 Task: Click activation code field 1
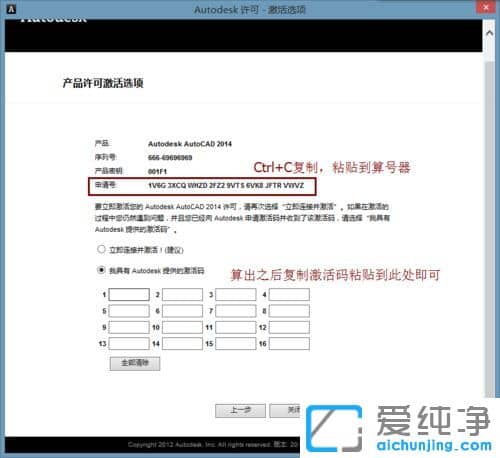(x=129, y=295)
